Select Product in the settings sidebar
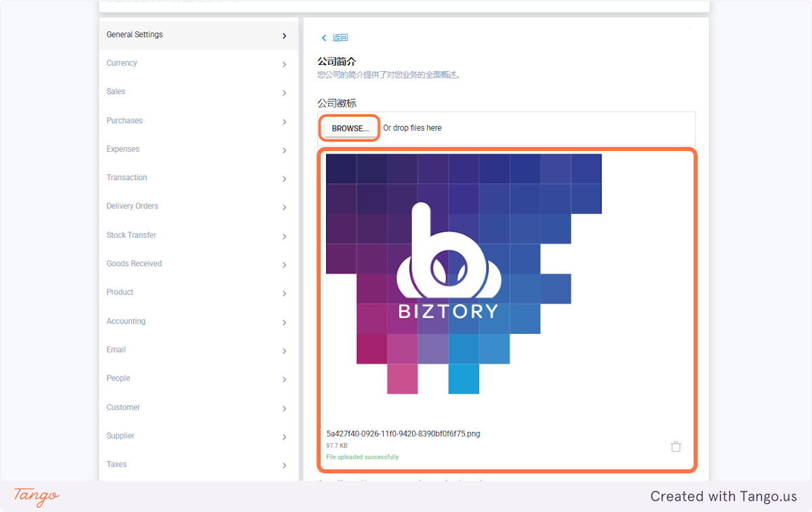This screenshot has width=812, height=512. click(198, 292)
